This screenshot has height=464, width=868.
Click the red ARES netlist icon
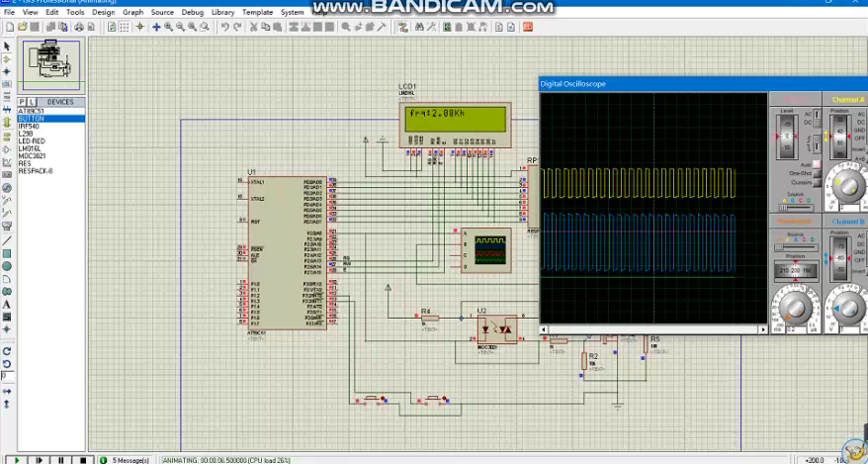pos(528,27)
